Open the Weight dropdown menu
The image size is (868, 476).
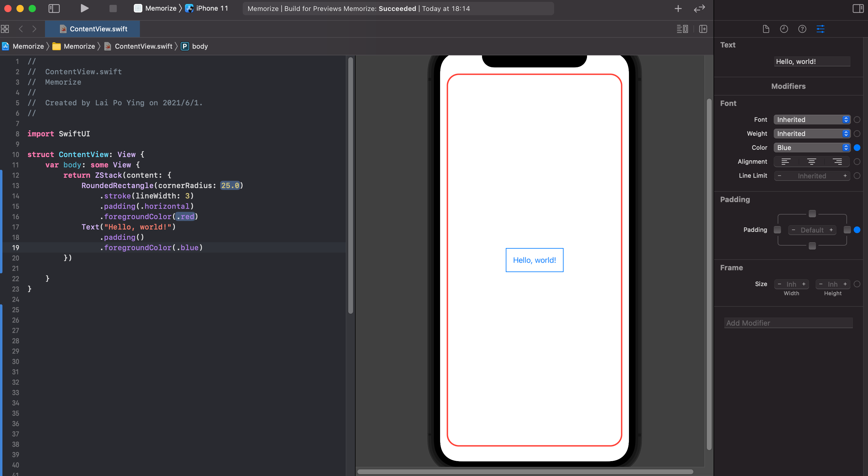811,134
